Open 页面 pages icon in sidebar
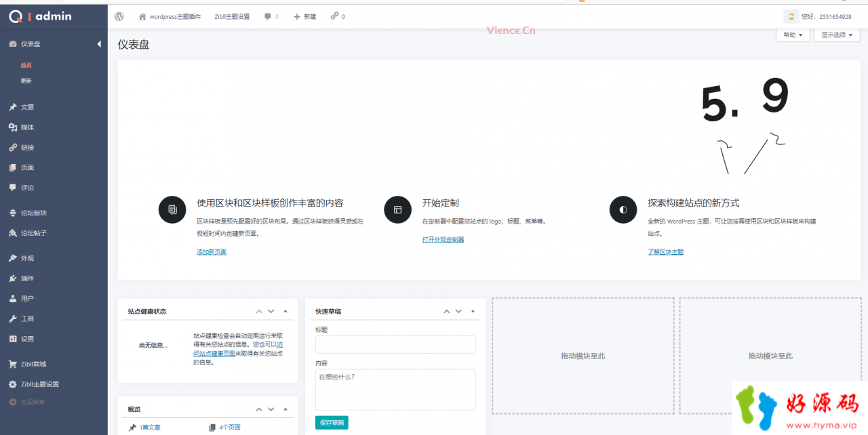 pos(13,167)
